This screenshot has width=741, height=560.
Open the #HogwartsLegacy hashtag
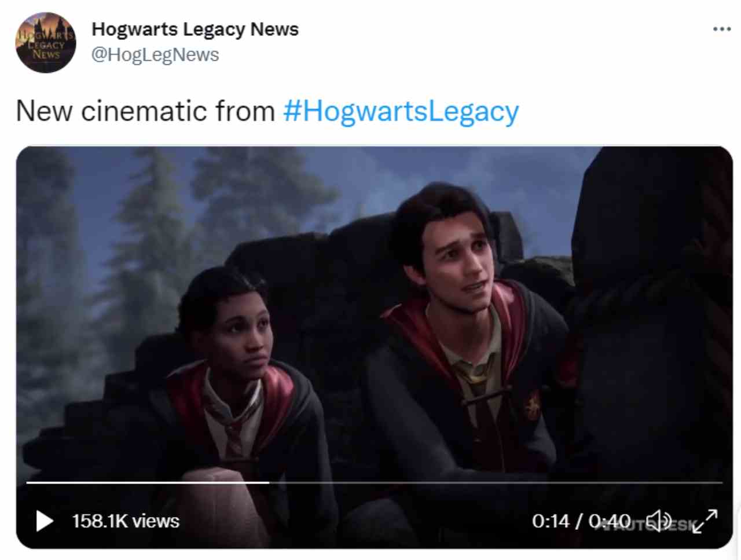point(401,111)
